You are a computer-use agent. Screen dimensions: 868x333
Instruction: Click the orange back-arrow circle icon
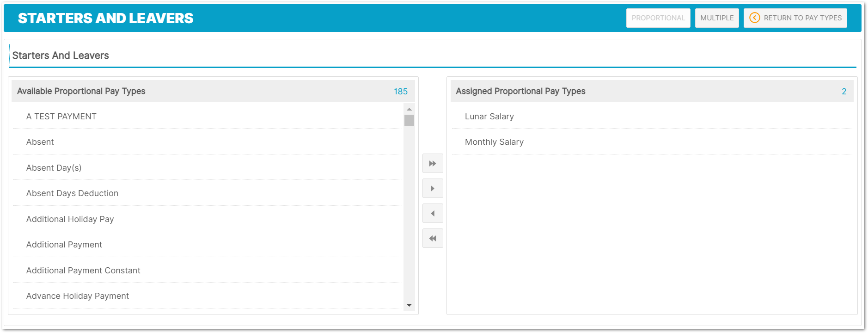click(754, 18)
